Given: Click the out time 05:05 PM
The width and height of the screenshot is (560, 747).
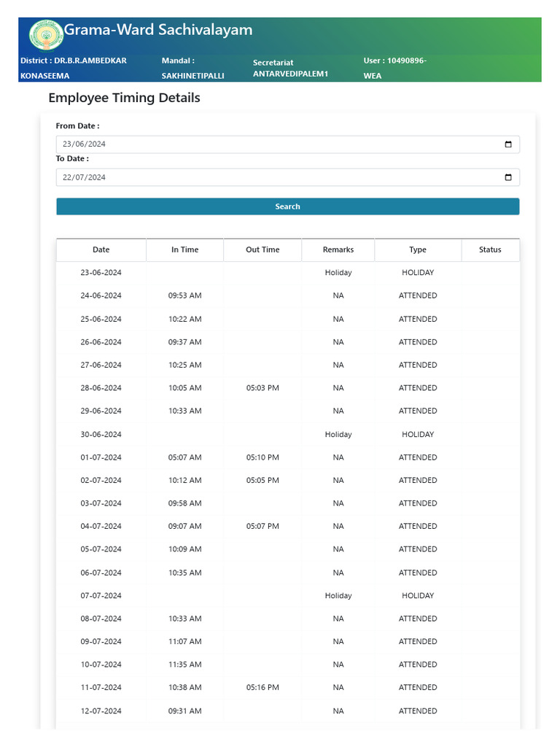Looking at the screenshot, I should (262, 480).
